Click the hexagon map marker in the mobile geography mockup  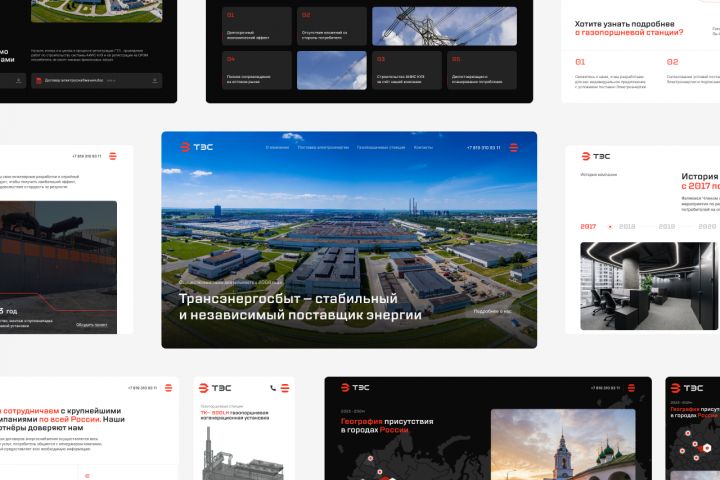[707, 448]
